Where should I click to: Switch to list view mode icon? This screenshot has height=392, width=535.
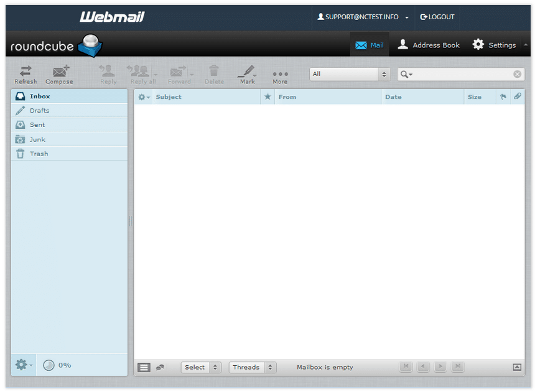coord(144,368)
